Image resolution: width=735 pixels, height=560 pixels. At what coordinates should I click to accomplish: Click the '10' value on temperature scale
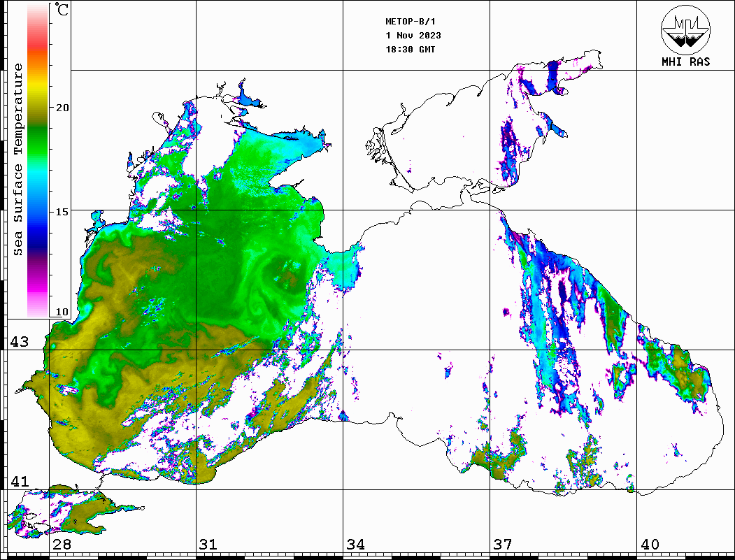point(62,312)
